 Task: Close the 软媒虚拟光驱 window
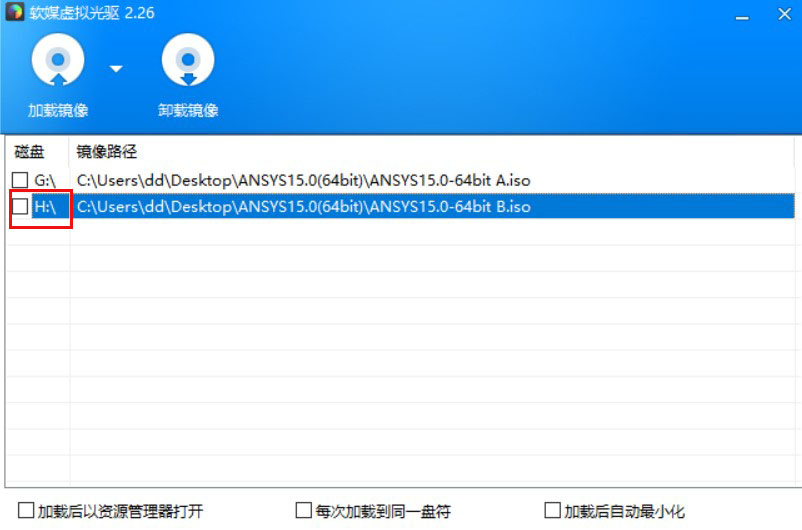coord(785,14)
